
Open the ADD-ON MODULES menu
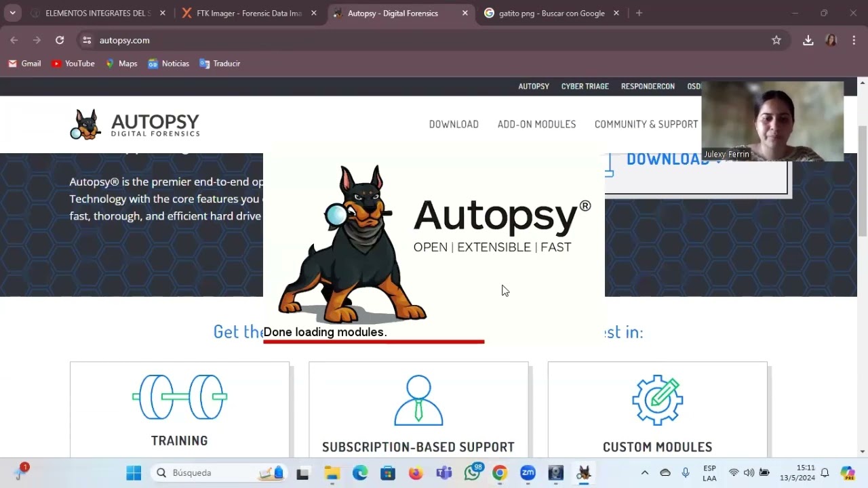536,124
